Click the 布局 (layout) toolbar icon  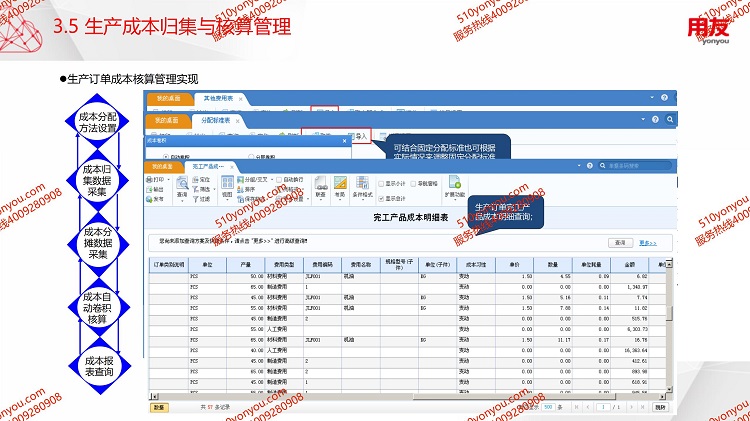click(340, 186)
